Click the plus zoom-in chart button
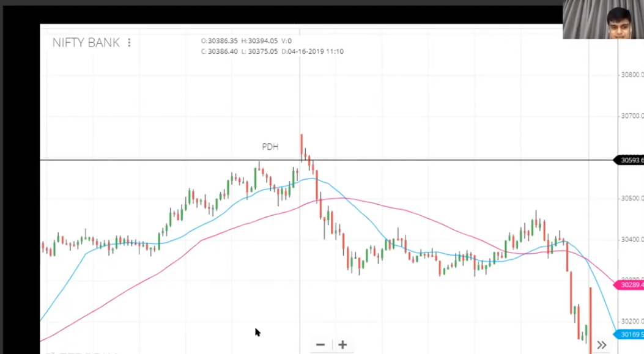 (342, 345)
